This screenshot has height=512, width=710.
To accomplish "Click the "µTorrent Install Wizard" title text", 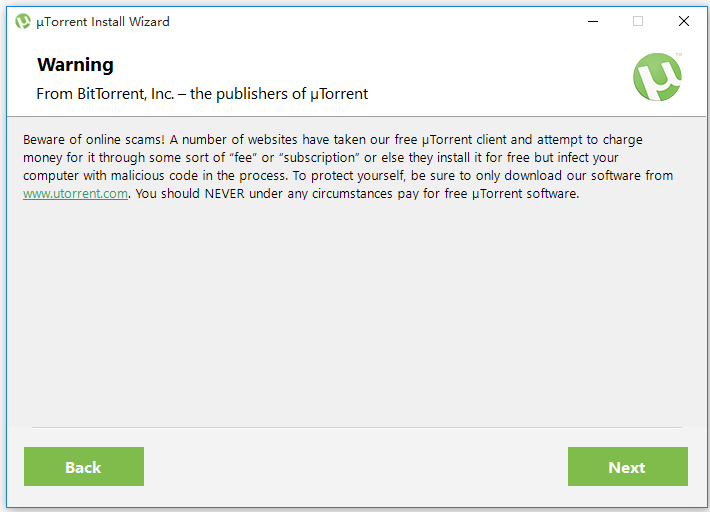I will coord(103,22).
